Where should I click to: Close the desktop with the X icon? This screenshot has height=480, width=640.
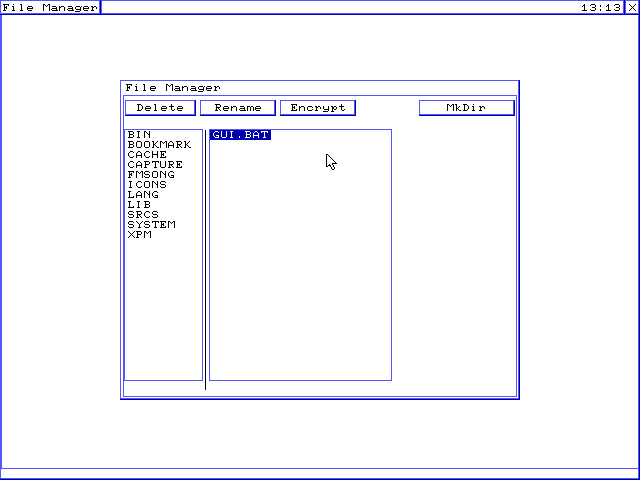pyautogui.click(x=632, y=7)
